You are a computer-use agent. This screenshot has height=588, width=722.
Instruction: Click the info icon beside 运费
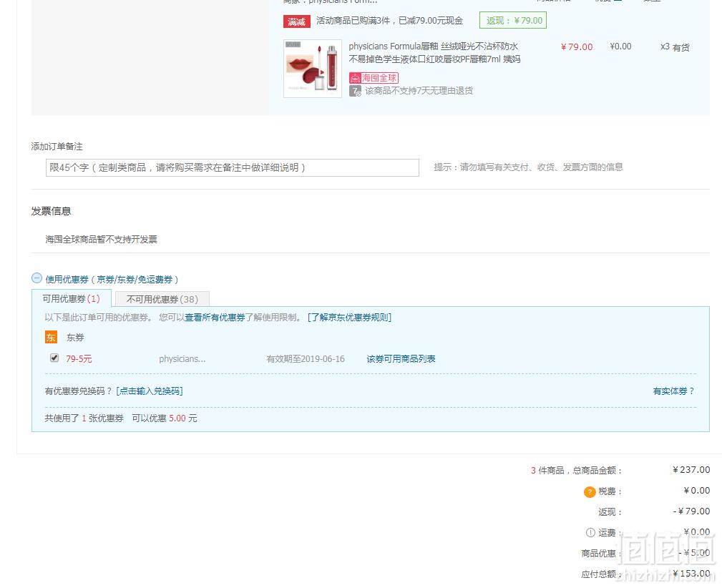click(x=590, y=532)
